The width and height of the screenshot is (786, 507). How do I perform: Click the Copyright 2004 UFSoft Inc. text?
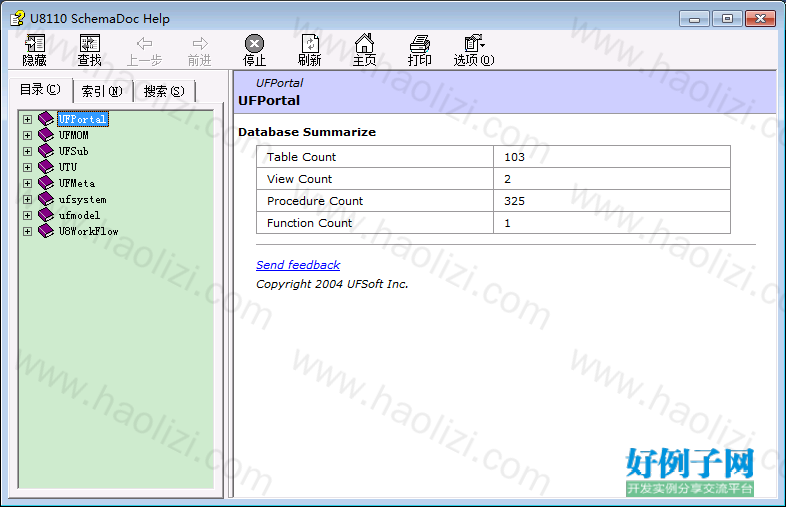point(332,284)
